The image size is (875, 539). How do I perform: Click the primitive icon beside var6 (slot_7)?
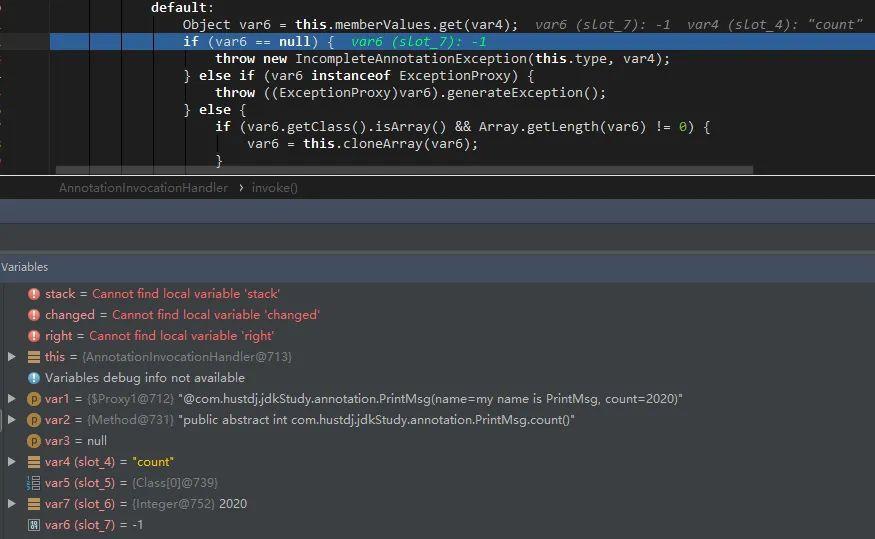click(33, 524)
